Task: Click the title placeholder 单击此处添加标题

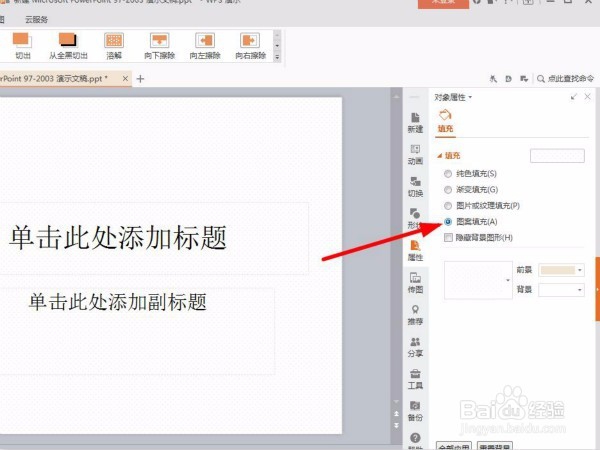Action: point(118,238)
